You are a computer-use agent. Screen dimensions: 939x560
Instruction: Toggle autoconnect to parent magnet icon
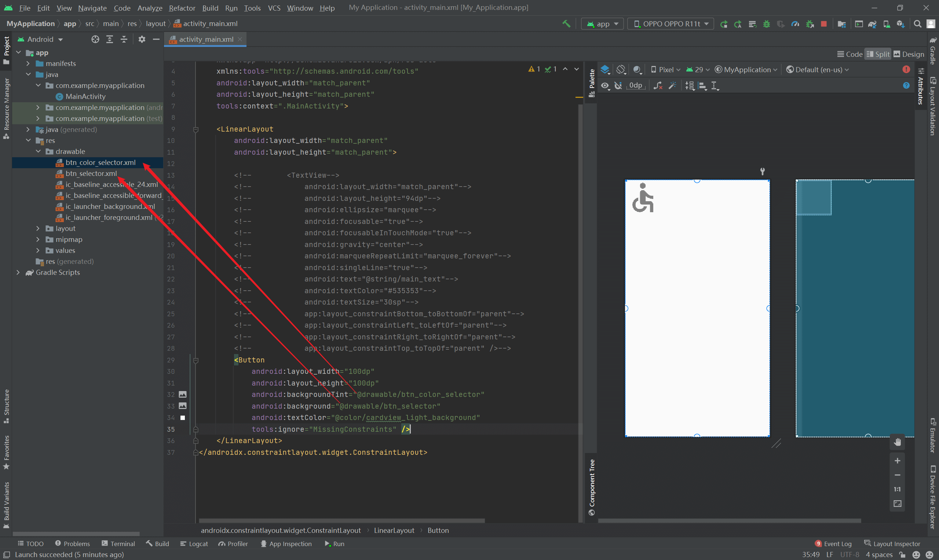click(618, 86)
